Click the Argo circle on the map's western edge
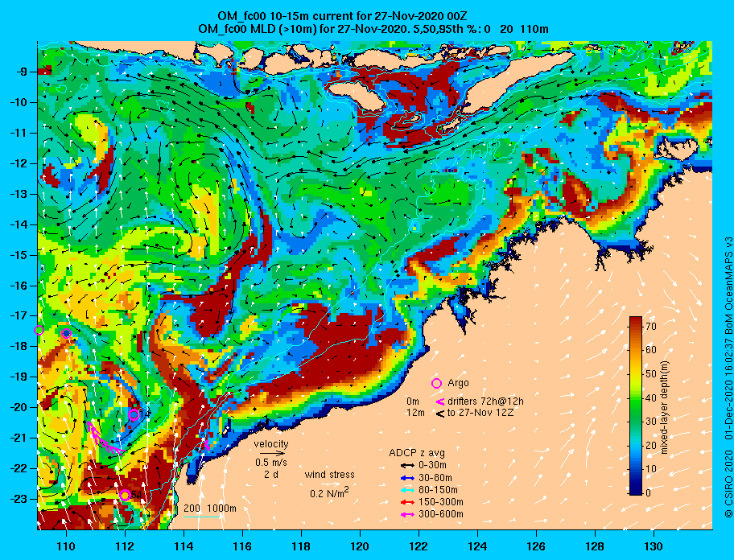Viewport: 734px width, 560px height. pyautogui.click(x=39, y=330)
